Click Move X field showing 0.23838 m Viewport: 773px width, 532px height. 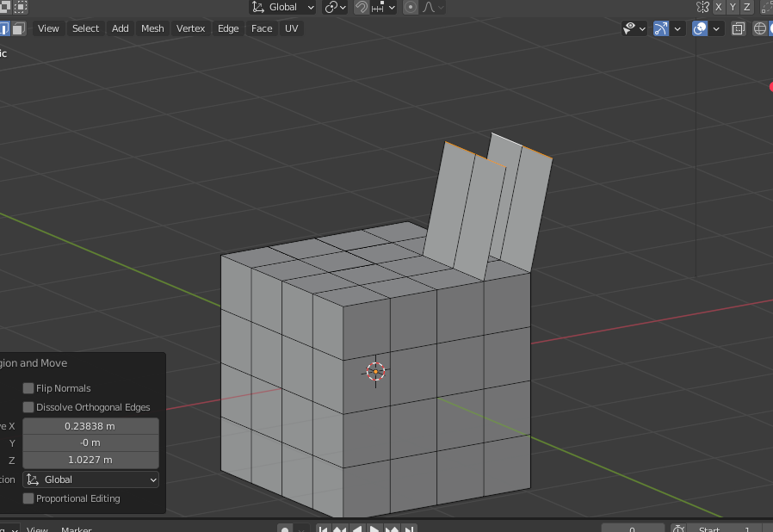tap(90, 426)
